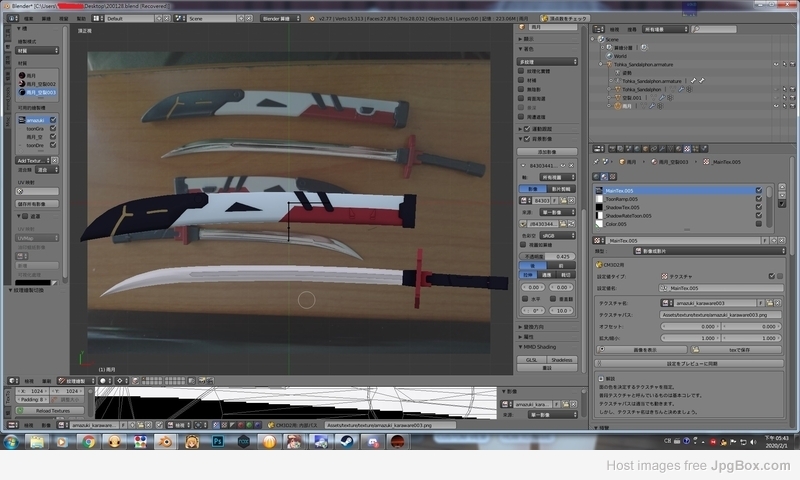
Task: Toggle the _ToonRamp.005 texture slot checkbox
Action: pyautogui.click(x=759, y=199)
